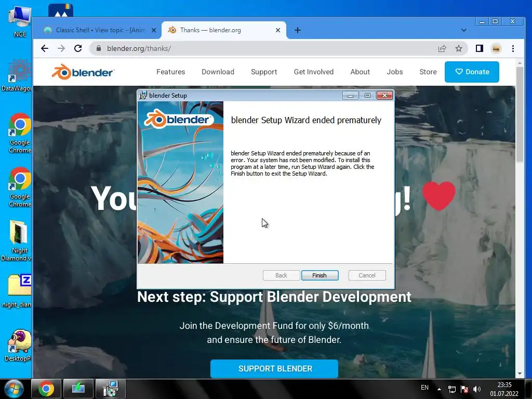Close the Classic Shell tab
Viewport: 532px width, 399px height.
click(x=154, y=30)
